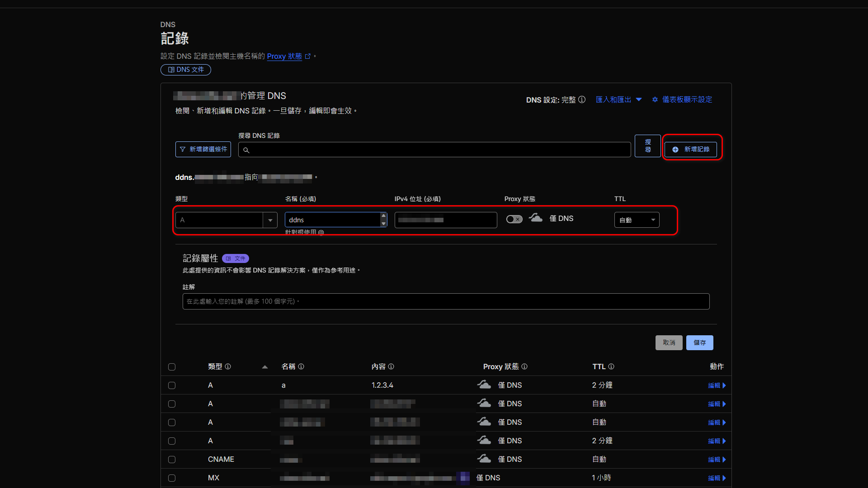Check the select-all checkbox in the table header
This screenshot has height=488, width=868.
tap(172, 367)
